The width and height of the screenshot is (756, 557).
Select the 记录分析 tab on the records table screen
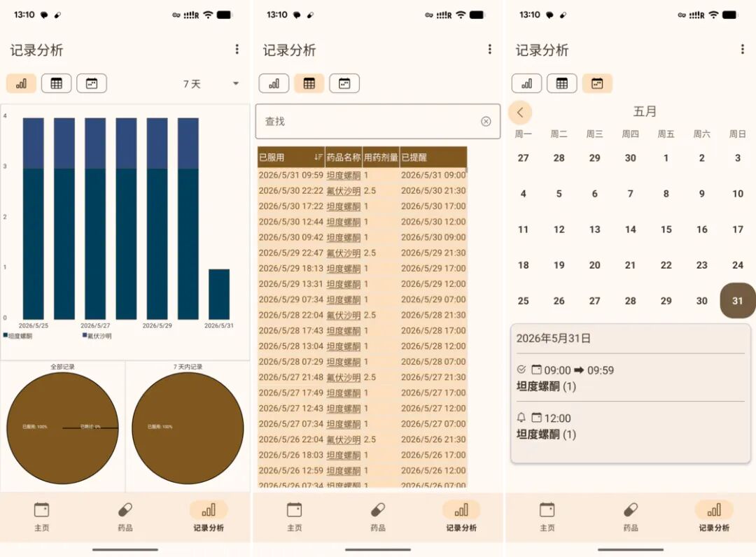(x=461, y=516)
